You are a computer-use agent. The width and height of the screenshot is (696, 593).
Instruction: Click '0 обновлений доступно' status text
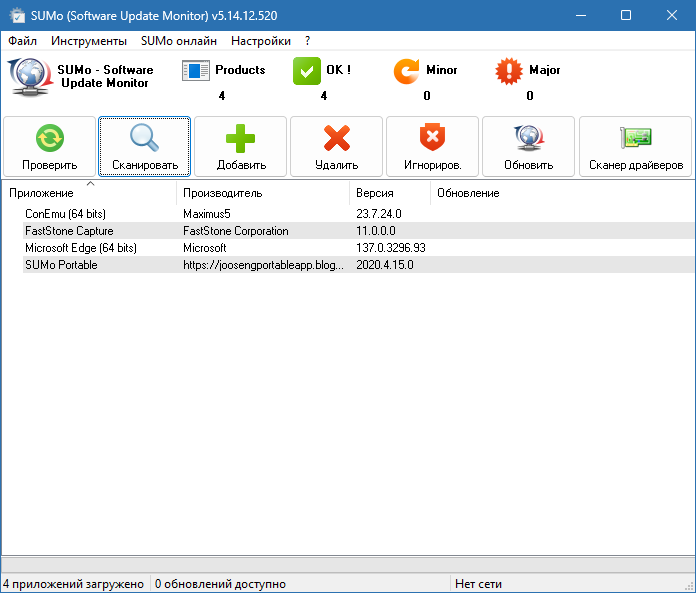[x=220, y=584]
